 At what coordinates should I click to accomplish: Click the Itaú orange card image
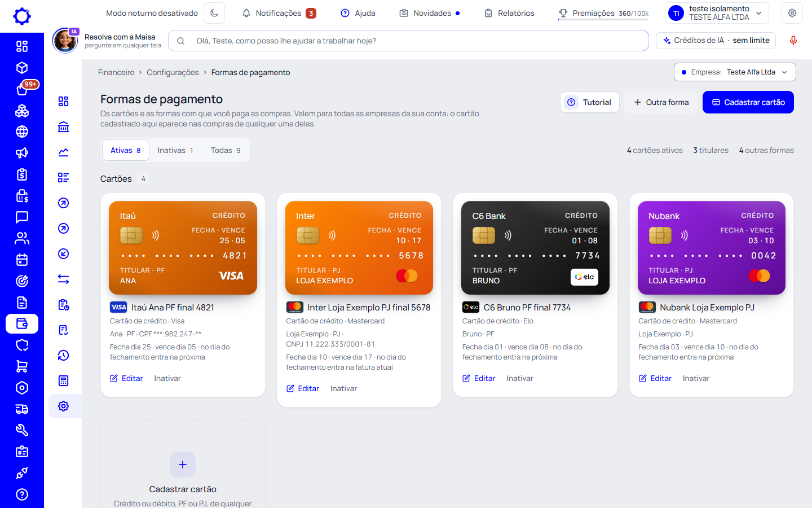(183, 248)
